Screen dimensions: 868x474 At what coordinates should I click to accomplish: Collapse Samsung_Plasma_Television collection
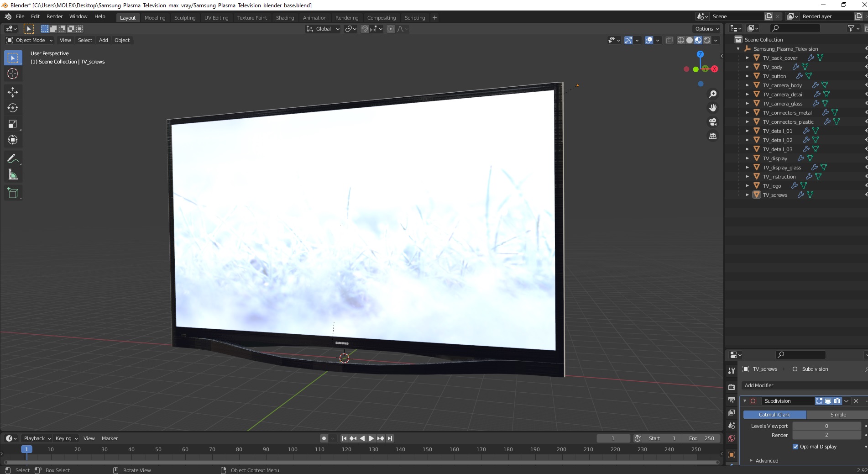tap(738, 49)
